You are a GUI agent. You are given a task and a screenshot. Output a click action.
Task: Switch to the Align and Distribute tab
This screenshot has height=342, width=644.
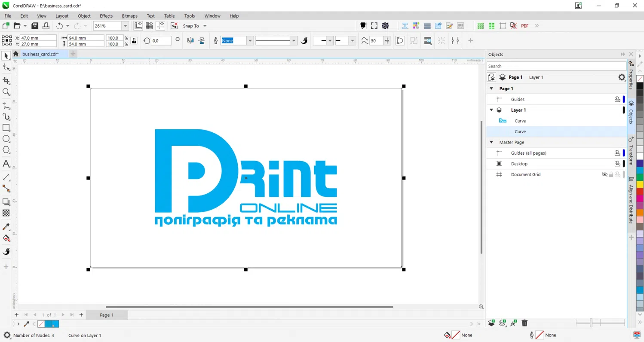631,200
